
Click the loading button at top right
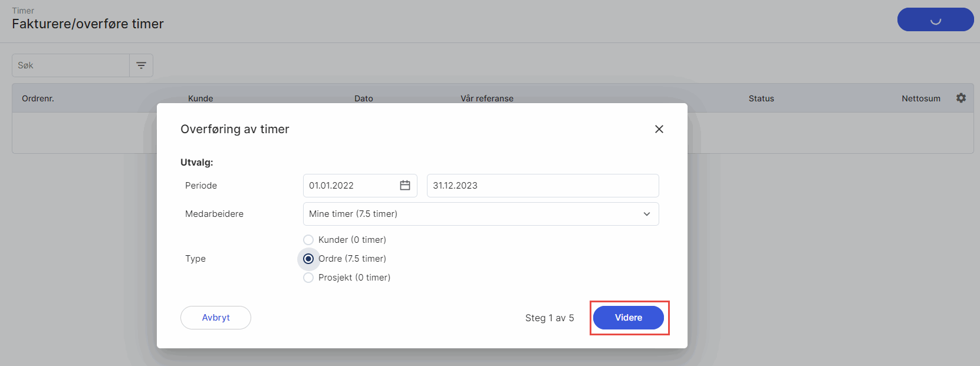pos(935,19)
